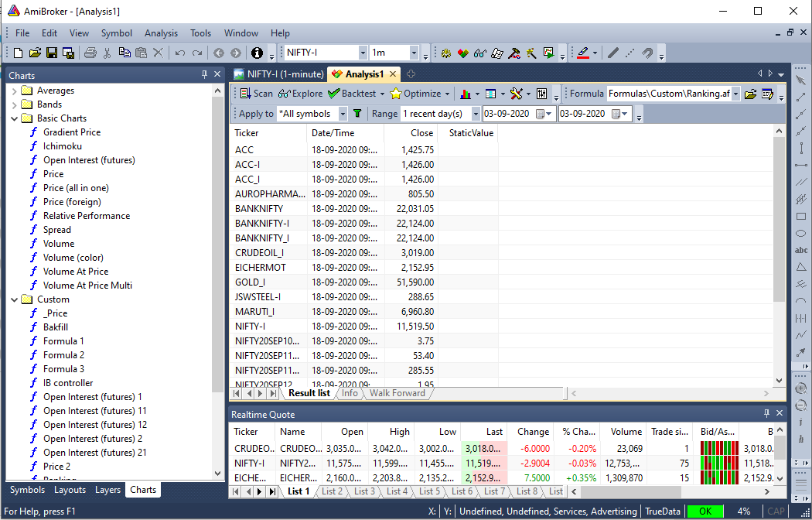Expand the Bands folder
The width and height of the screenshot is (812, 520).
(x=14, y=104)
